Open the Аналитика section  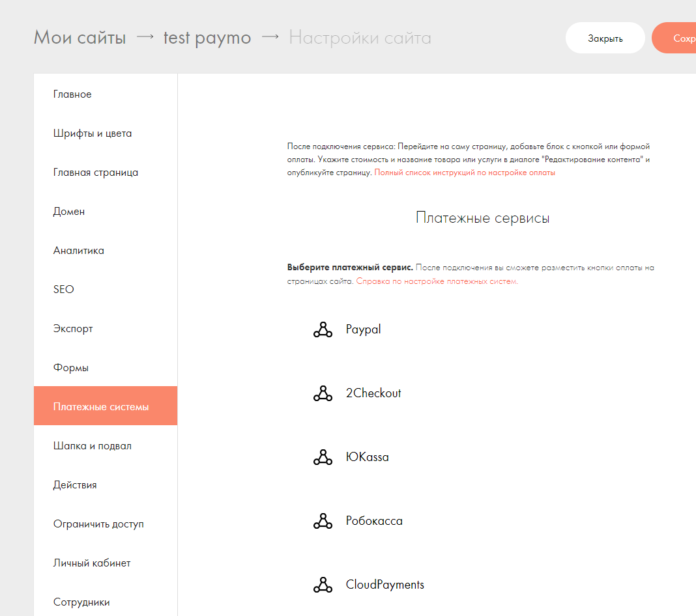pos(106,250)
